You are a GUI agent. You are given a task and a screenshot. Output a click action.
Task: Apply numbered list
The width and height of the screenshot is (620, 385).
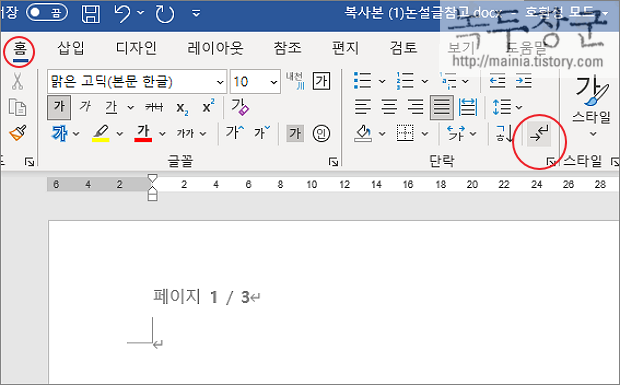click(405, 81)
